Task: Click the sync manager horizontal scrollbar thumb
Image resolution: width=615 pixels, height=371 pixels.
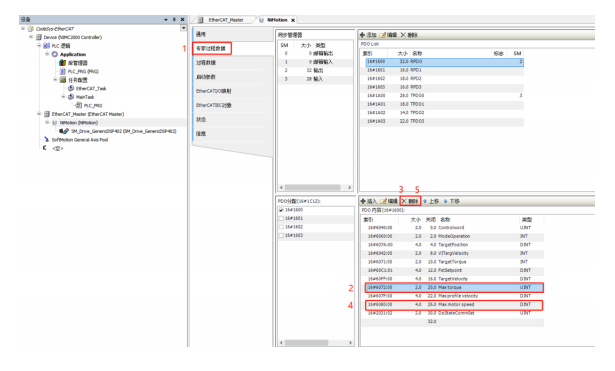Action: click(313, 187)
